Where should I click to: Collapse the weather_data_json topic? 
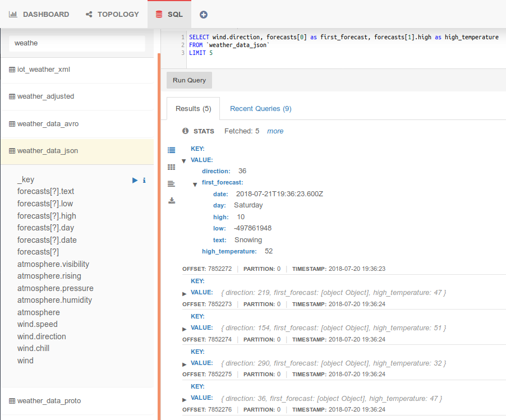coord(77,151)
